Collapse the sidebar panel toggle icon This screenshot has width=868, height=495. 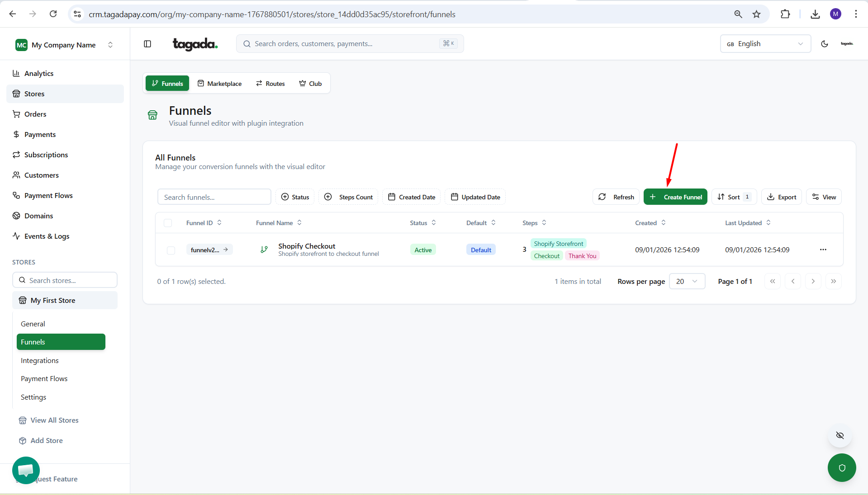[147, 44]
